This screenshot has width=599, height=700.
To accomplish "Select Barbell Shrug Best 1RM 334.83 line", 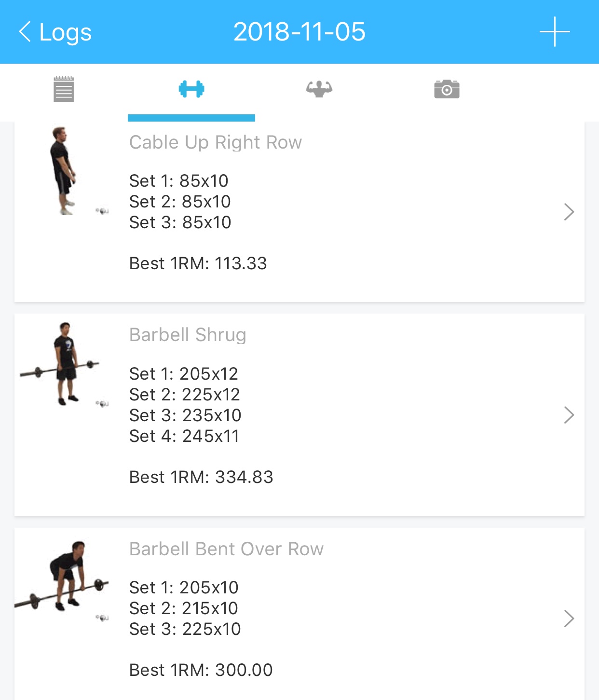I will click(x=201, y=477).
